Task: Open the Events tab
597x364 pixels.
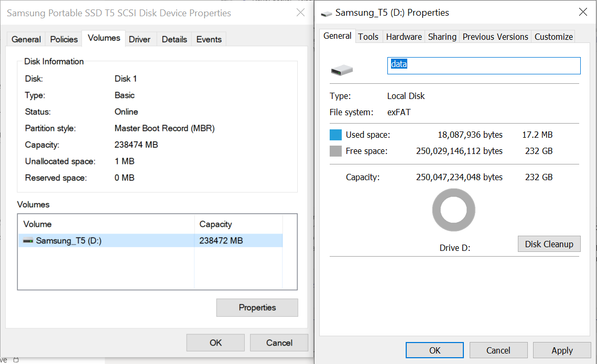Action: tap(209, 39)
